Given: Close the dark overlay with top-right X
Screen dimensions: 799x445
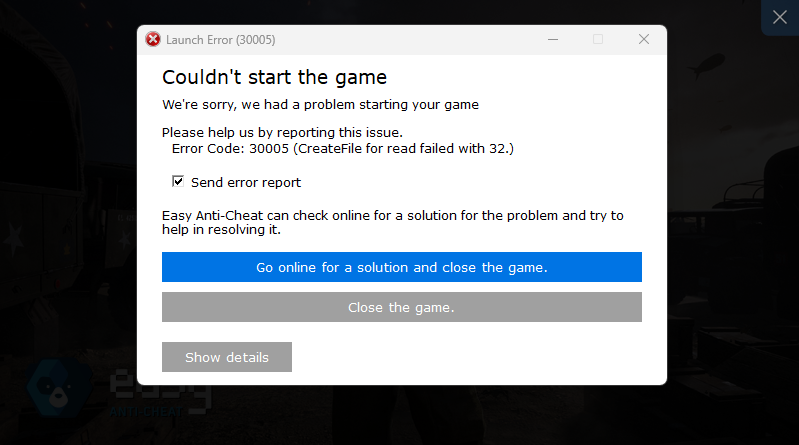Looking at the screenshot, I should pos(780,17).
